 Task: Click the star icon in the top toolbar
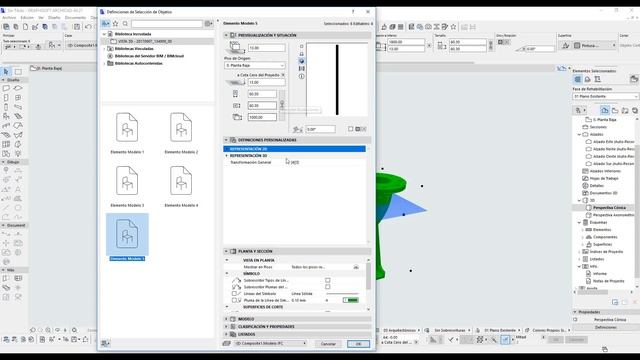(453, 27)
